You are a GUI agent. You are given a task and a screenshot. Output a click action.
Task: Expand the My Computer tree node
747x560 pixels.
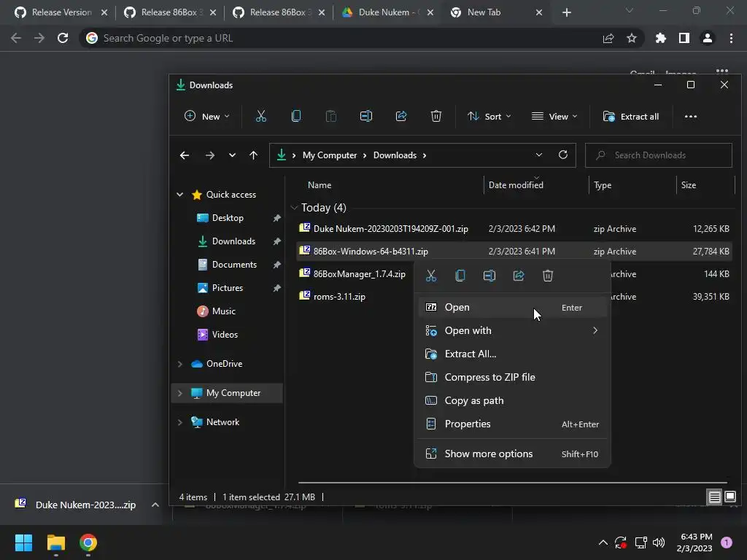(180, 393)
